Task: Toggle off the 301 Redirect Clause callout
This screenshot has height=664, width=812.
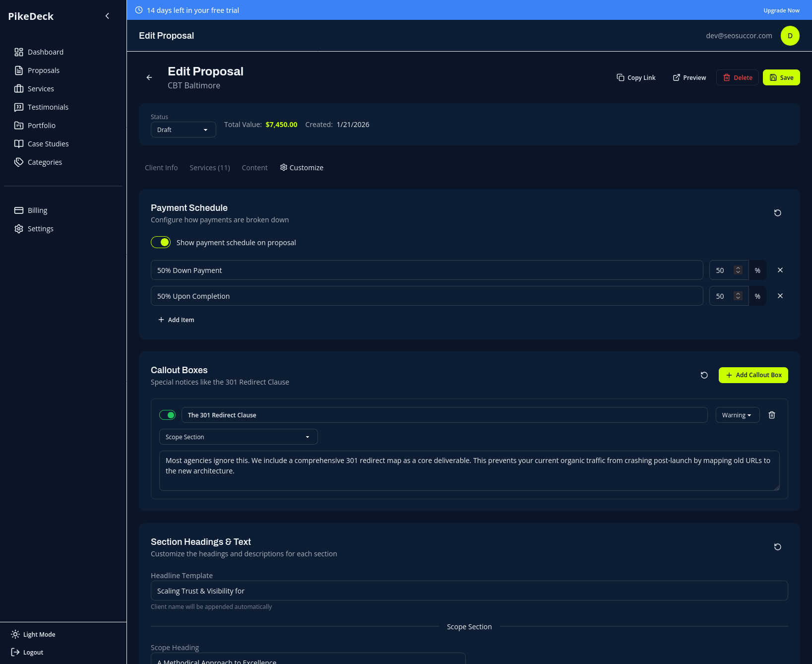Action: [168, 415]
